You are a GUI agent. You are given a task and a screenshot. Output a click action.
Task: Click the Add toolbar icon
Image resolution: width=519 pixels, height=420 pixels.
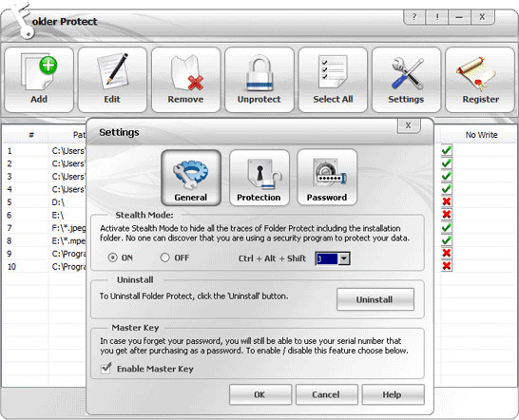(x=39, y=80)
